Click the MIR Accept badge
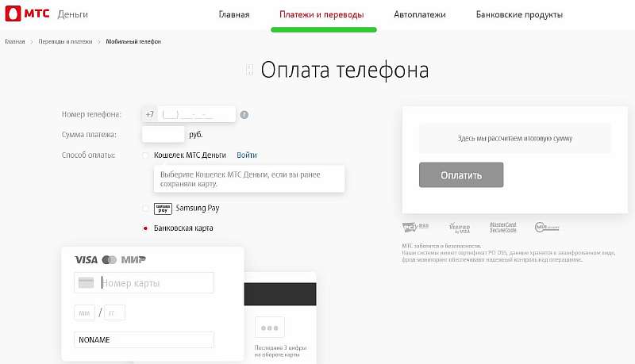 tap(546, 228)
